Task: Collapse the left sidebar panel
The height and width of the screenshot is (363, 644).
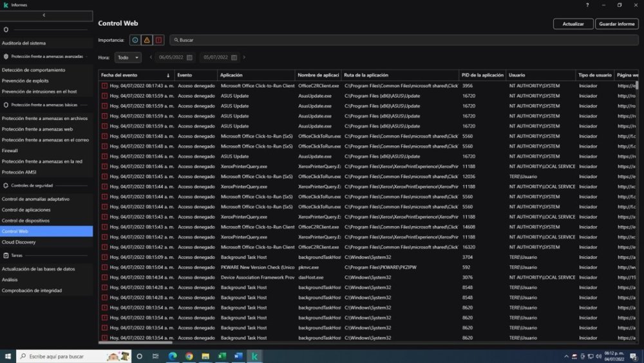Action: pyautogui.click(x=44, y=15)
